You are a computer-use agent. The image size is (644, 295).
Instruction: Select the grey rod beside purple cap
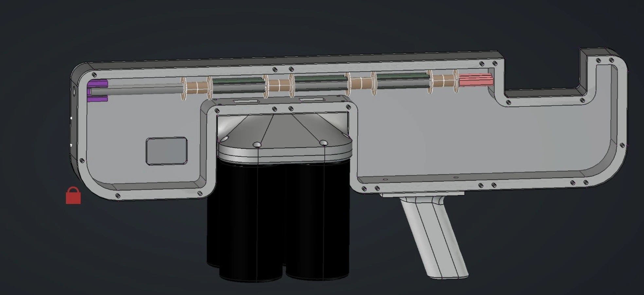click(144, 89)
